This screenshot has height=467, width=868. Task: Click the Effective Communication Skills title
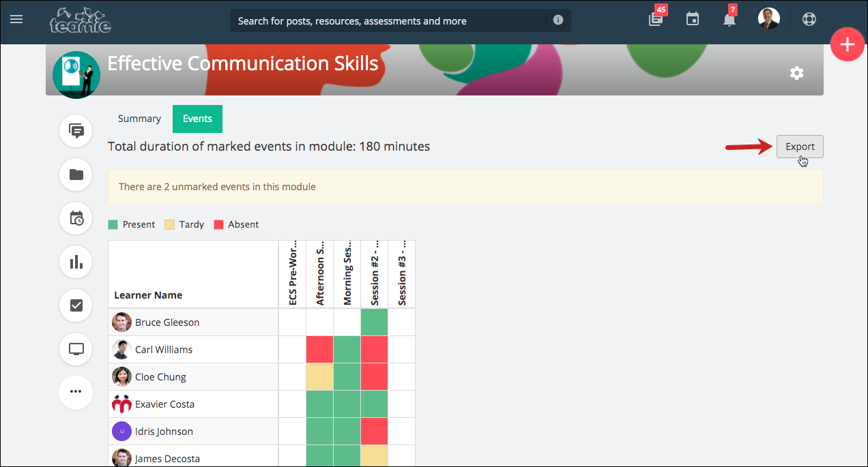pos(243,63)
